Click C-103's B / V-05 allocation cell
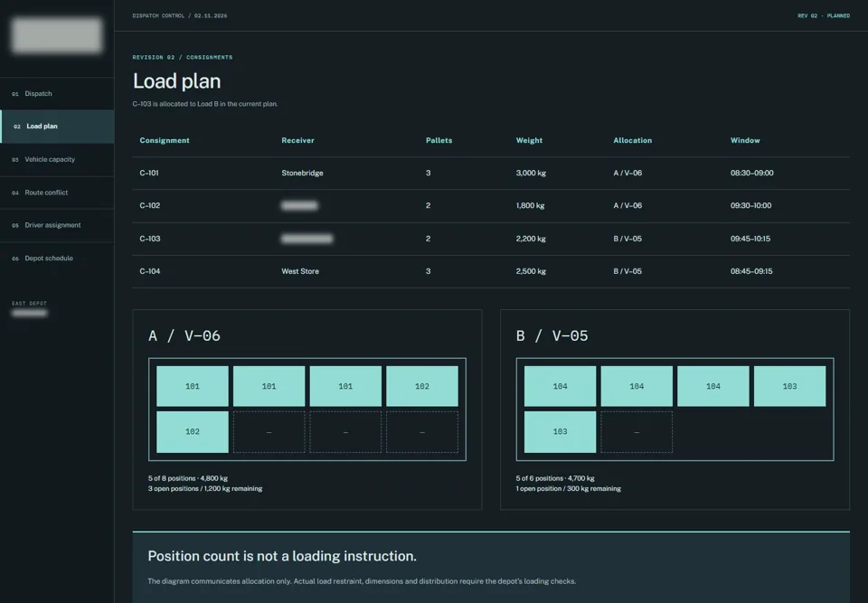The height and width of the screenshot is (603, 868). [627, 239]
